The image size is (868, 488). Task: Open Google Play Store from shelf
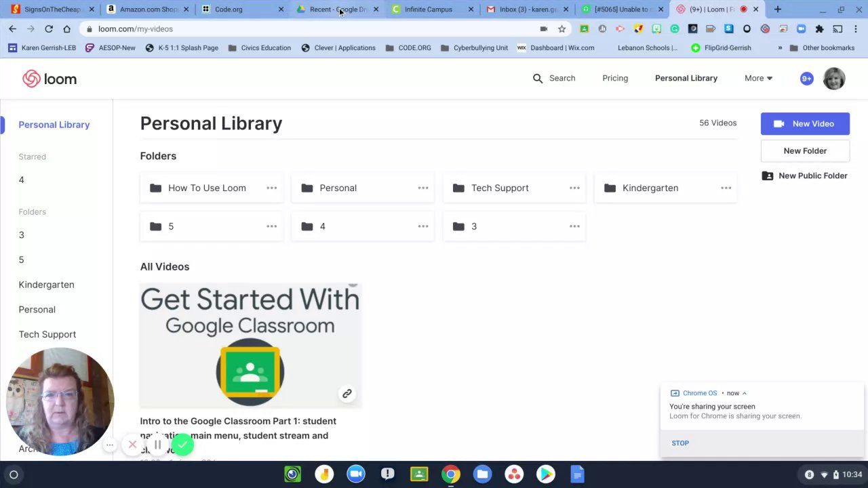(546, 474)
